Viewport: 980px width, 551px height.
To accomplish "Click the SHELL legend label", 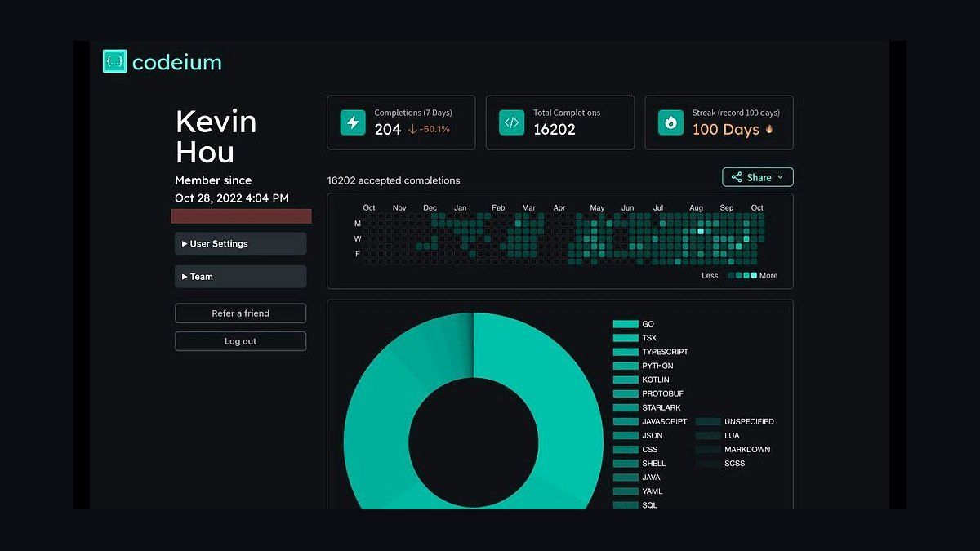I will point(654,464).
